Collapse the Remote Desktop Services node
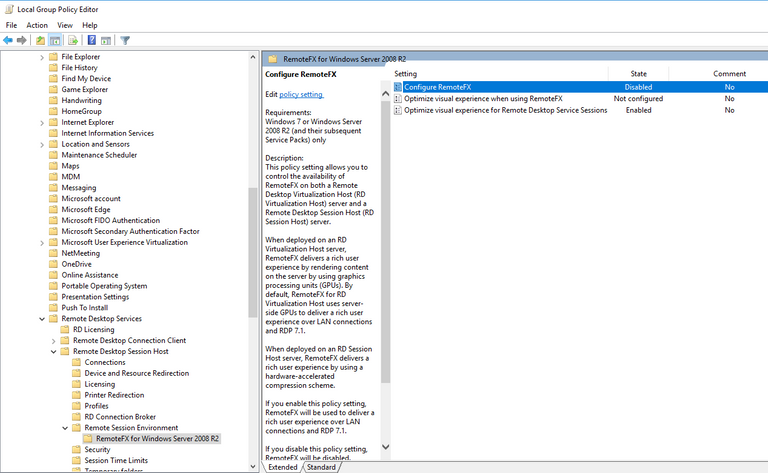 [42, 319]
